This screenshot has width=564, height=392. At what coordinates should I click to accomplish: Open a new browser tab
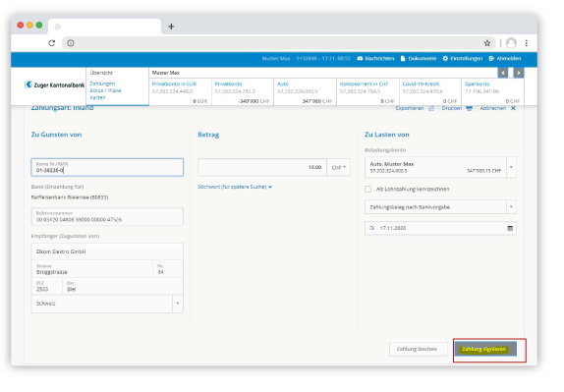pyautogui.click(x=171, y=27)
